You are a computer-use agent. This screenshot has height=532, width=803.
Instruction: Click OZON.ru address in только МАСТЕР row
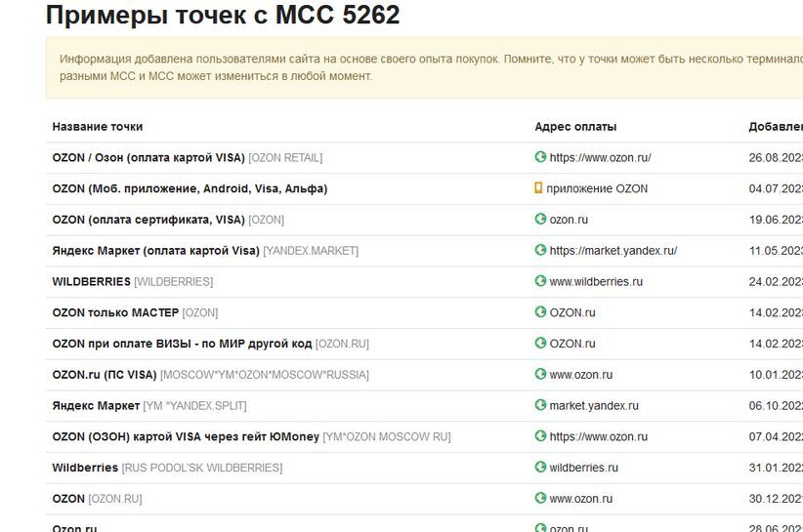click(x=572, y=312)
